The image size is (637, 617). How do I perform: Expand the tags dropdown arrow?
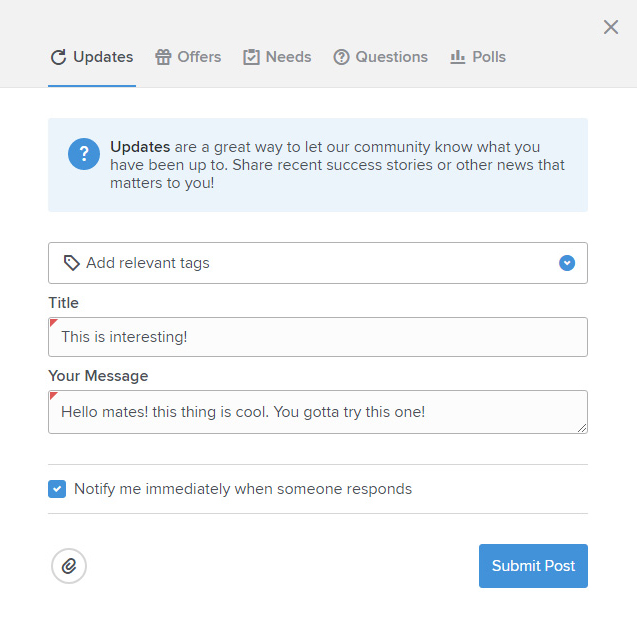coord(567,263)
